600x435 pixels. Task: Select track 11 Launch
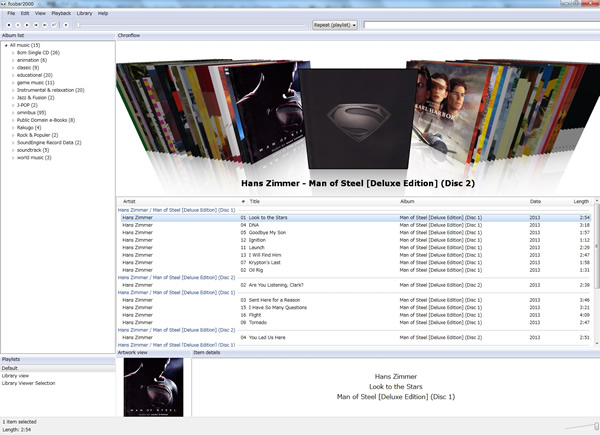point(356,248)
